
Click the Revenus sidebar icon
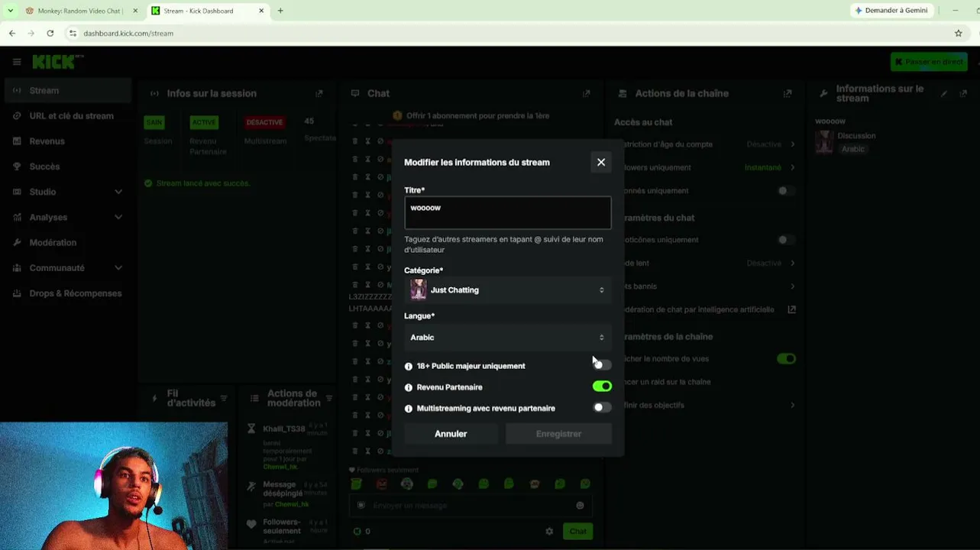[17, 141]
